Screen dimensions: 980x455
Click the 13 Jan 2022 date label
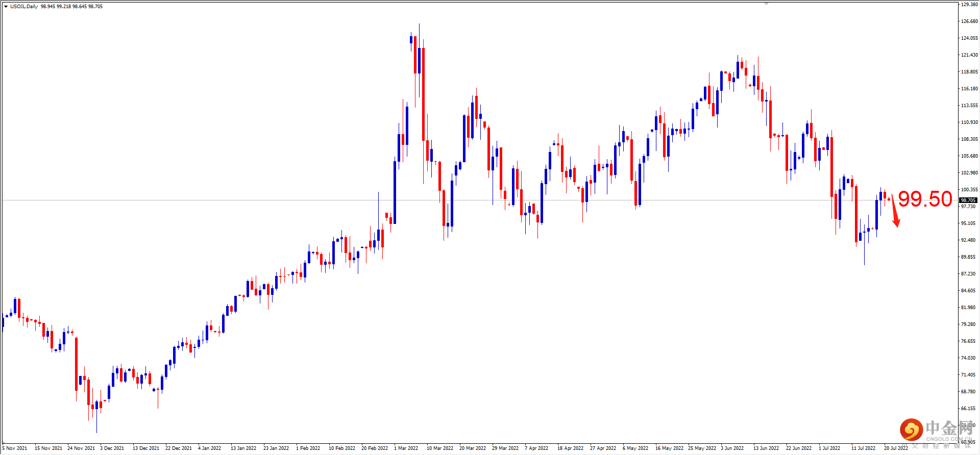tap(243, 448)
